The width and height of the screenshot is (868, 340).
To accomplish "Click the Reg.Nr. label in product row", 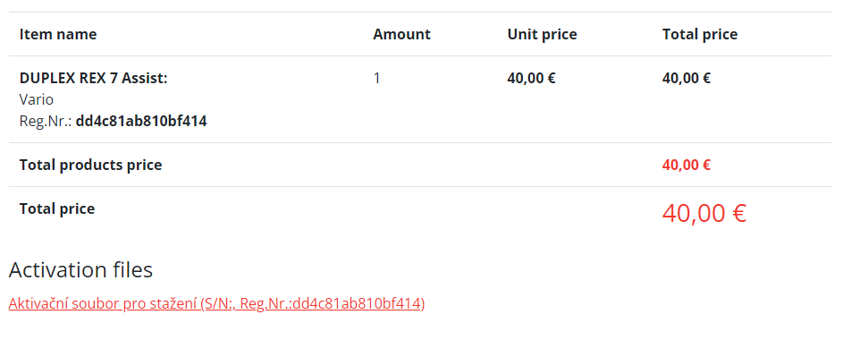I will [46, 122].
